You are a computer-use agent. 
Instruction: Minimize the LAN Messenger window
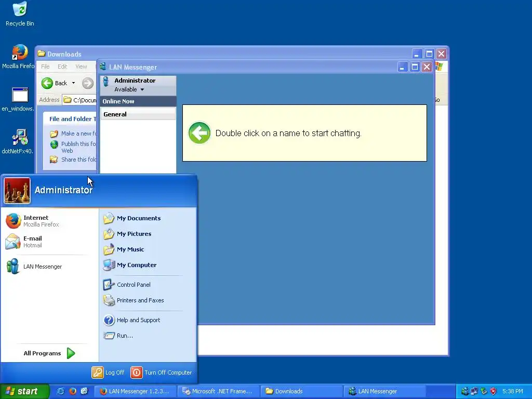pyautogui.click(x=402, y=67)
